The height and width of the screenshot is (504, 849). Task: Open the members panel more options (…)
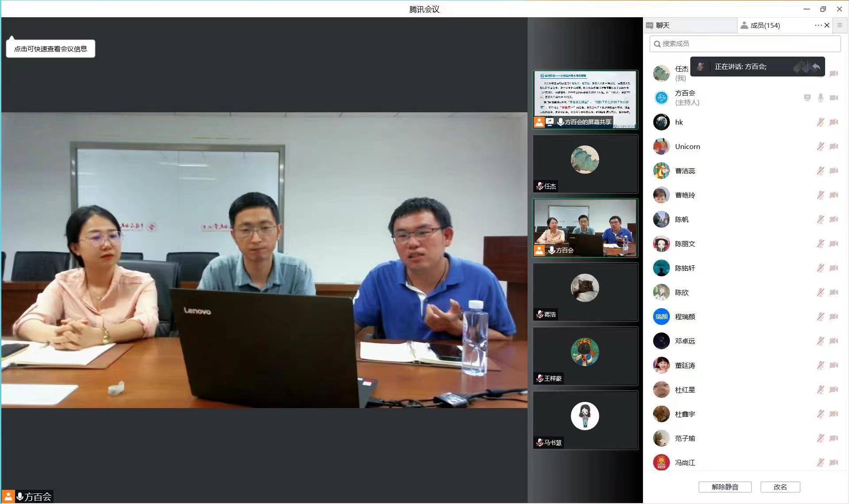click(818, 25)
